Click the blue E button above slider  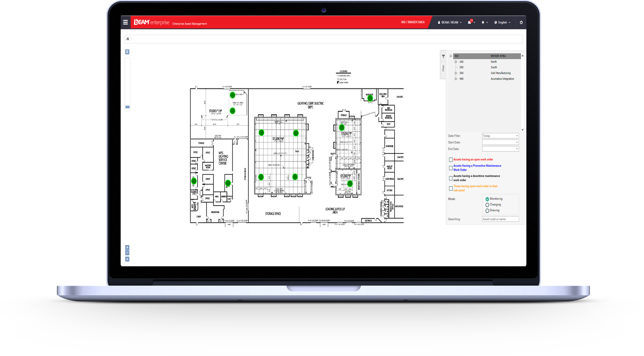pos(127,52)
